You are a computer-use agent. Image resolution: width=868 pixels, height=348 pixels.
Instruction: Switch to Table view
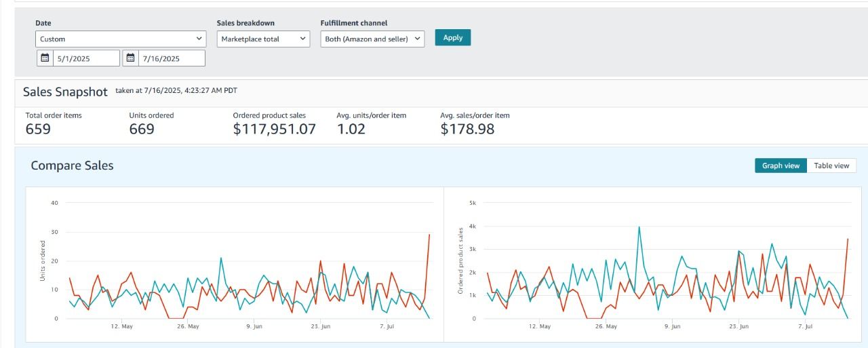tap(831, 166)
